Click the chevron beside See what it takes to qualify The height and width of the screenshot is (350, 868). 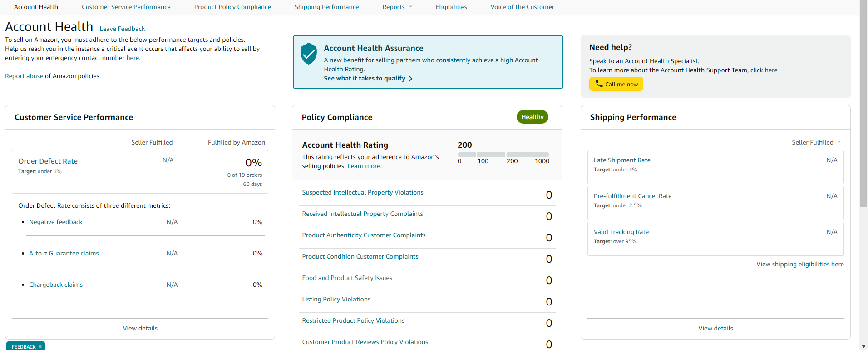[x=410, y=79]
